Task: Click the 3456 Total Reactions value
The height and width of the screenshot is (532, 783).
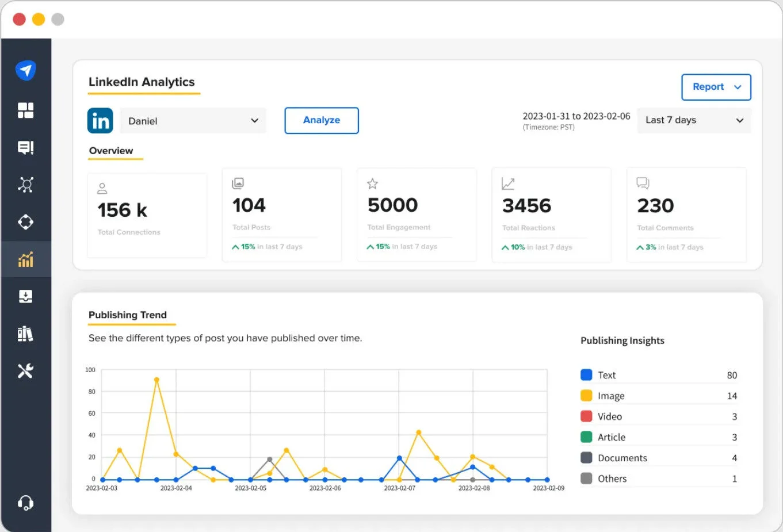Action: (526, 206)
